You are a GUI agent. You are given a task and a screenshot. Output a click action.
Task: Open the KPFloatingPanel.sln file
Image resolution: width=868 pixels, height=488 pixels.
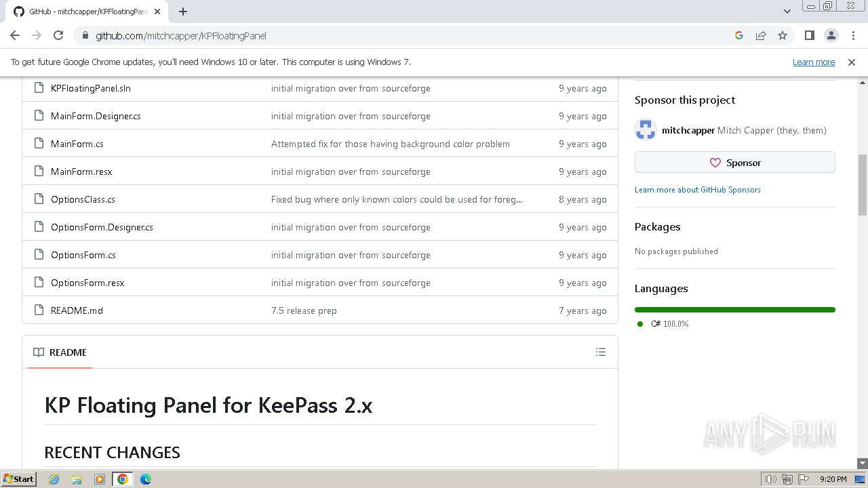point(91,88)
